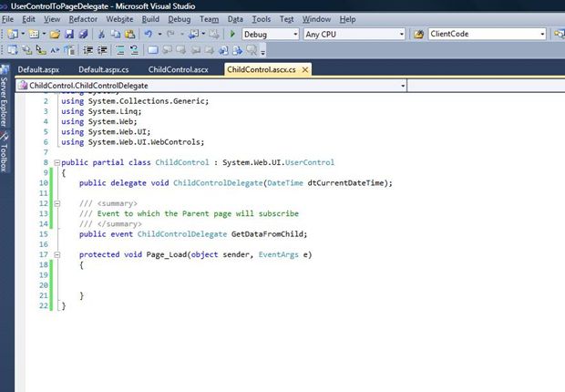This screenshot has height=392, width=565.
Task: Save the current file with the floppy disk icon
Action: pos(69,34)
